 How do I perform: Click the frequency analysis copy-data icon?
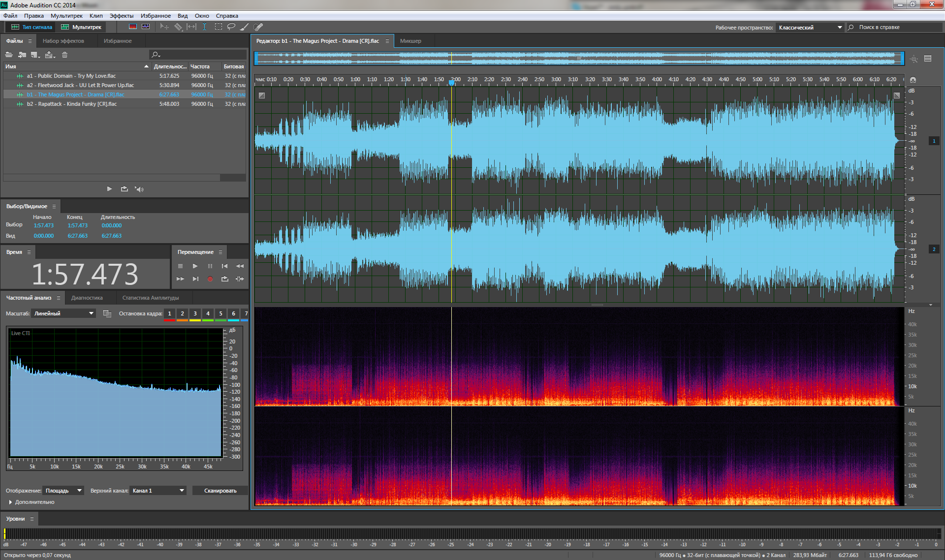point(107,313)
